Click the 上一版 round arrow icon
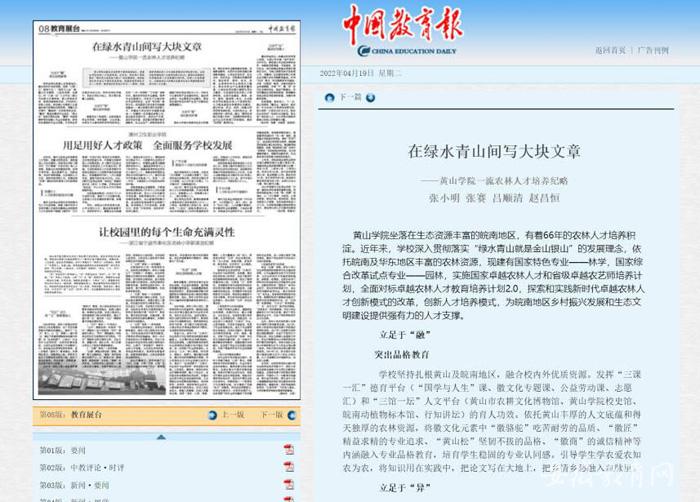 [x=213, y=415]
